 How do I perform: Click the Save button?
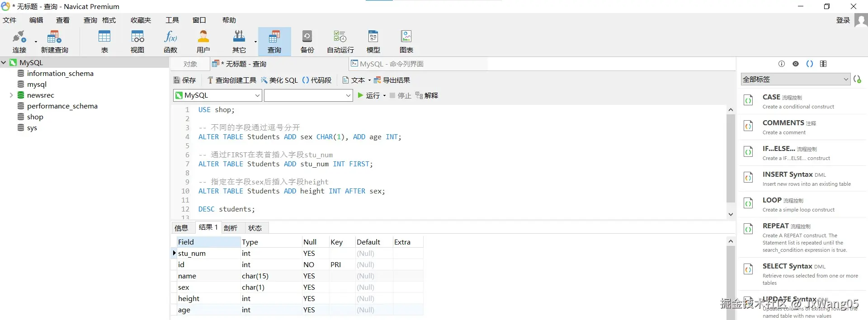[185, 80]
